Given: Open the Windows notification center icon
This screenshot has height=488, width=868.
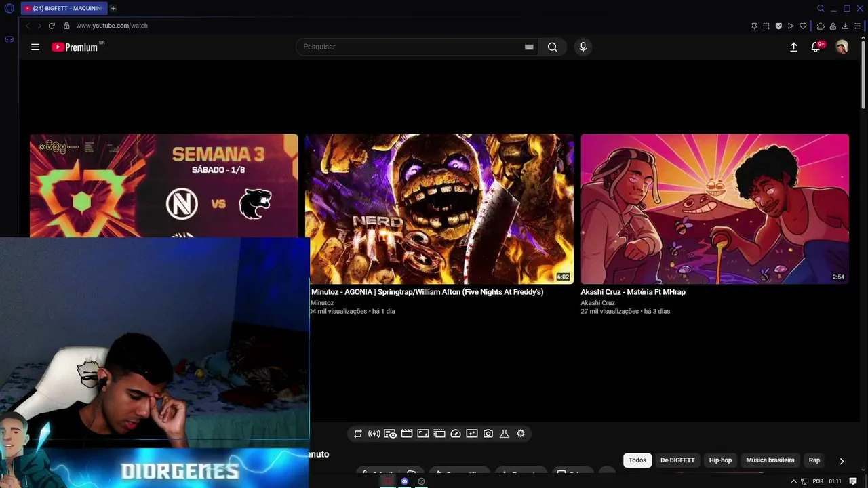Looking at the screenshot, I should 853,481.
